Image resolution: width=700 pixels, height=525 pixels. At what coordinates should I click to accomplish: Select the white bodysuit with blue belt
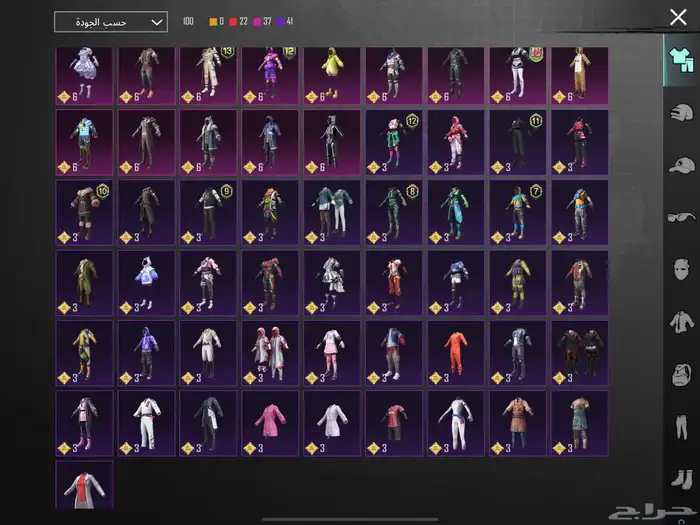pos(456,423)
